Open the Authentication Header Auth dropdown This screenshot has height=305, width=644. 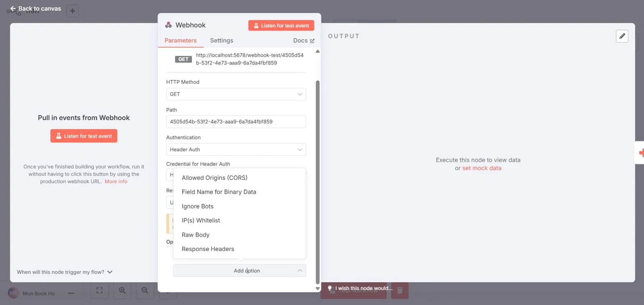236,149
